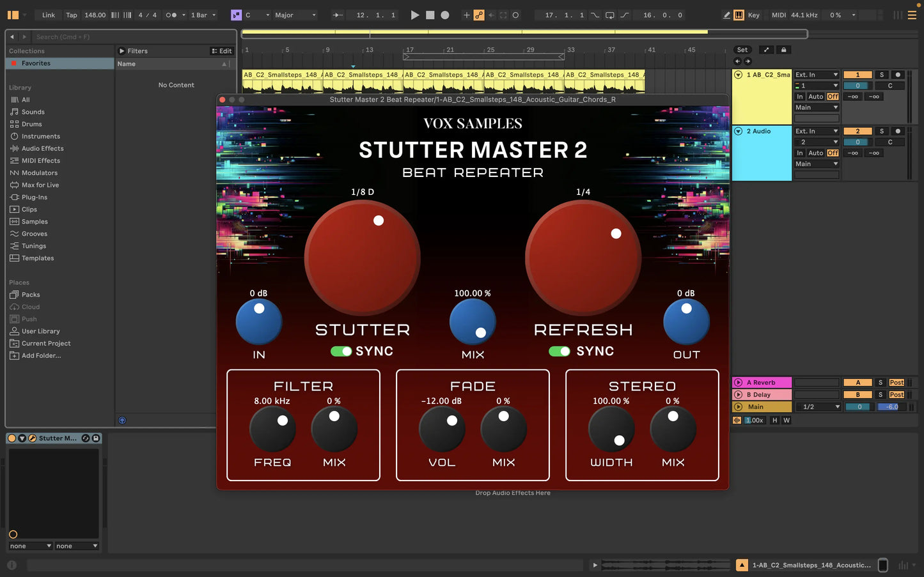Open the hamburger menu at top-right
The image size is (924, 577).
pos(912,15)
